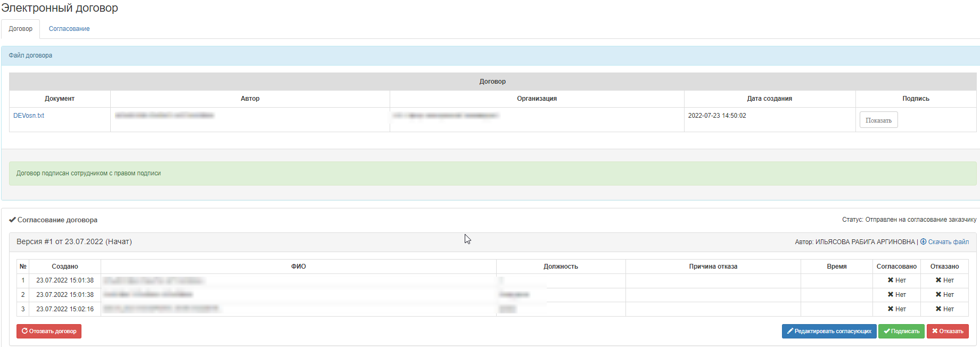980x347 pixels.
Task: Click the Отказано cross icon in row 2
Action: (x=938, y=295)
